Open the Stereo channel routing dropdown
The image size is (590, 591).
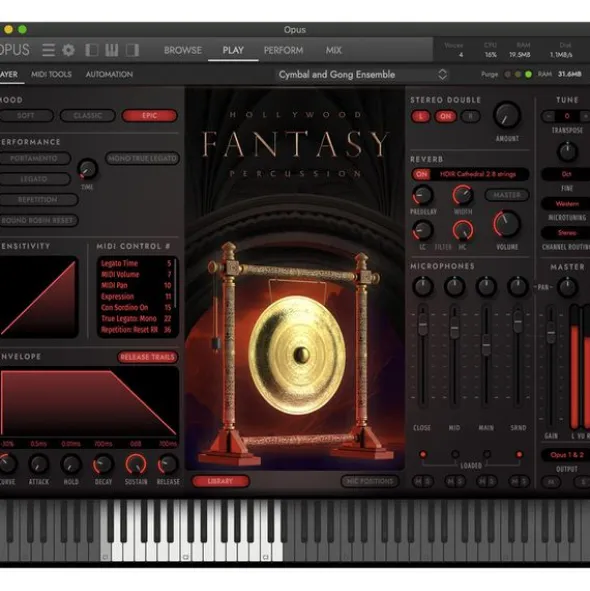pyautogui.click(x=565, y=233)
